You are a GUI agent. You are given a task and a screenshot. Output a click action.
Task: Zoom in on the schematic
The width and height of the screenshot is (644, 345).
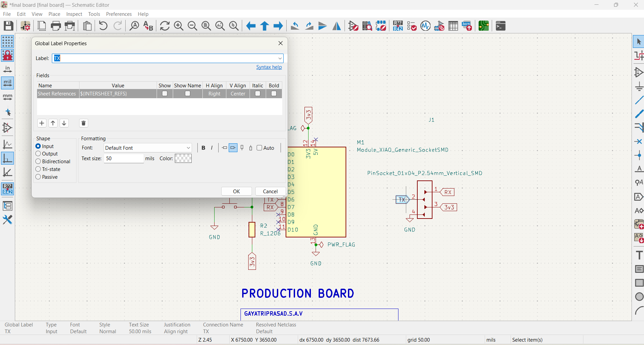(179, 26)
